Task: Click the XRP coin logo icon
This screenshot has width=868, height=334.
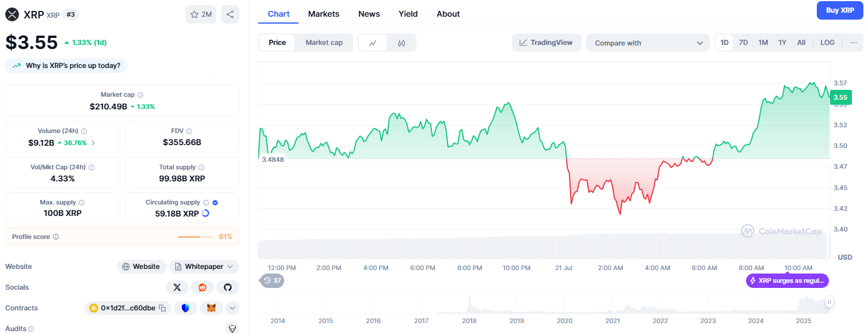Action: click(12, 14)
